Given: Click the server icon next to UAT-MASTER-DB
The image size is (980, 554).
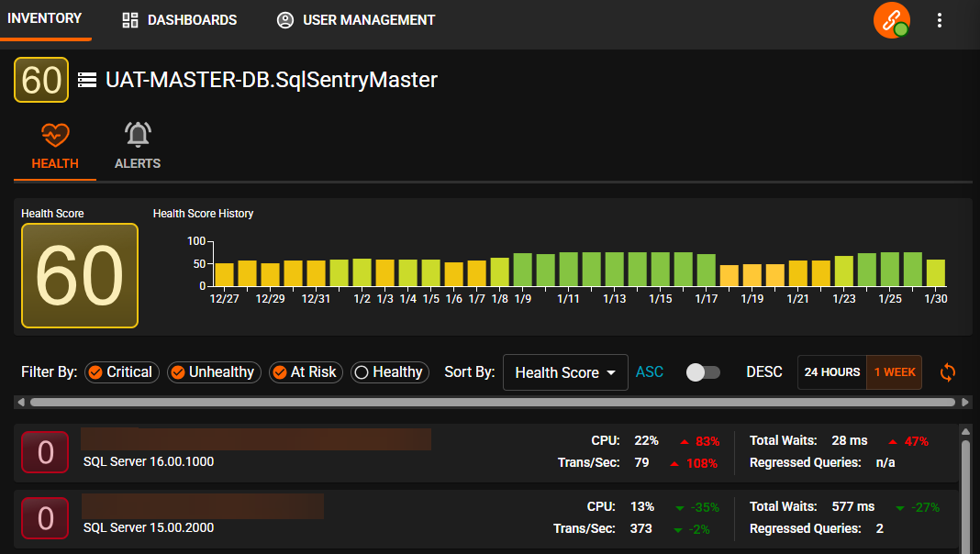Looking at the screenshot, I should 87,81.
